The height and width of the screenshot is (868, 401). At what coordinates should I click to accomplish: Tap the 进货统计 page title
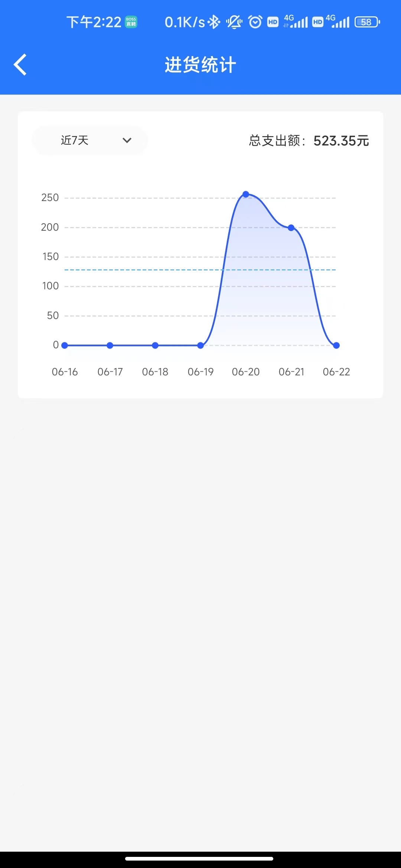(x=200, y=65)
